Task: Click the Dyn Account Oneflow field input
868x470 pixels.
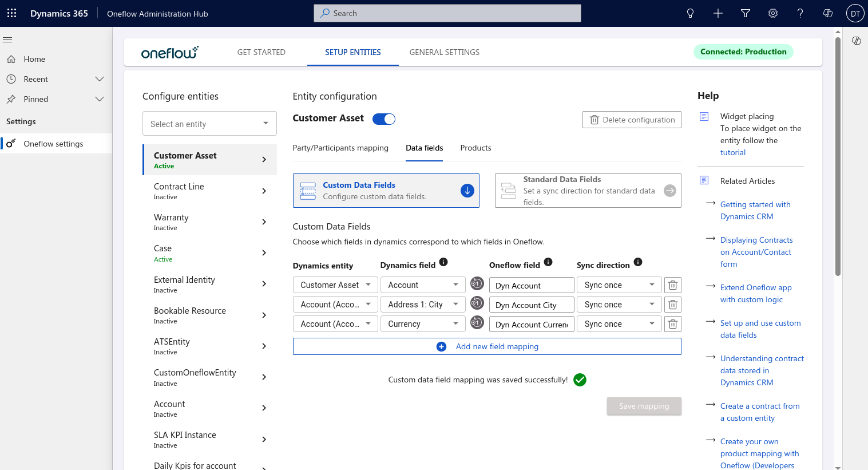Action: pos(532,285)
